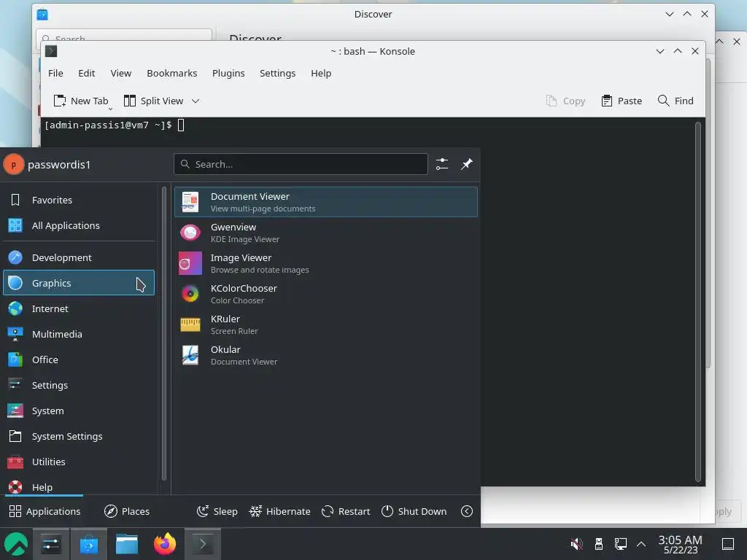Open Settings category in launcher
Screen dimensions: 747x560
(79, 385)
